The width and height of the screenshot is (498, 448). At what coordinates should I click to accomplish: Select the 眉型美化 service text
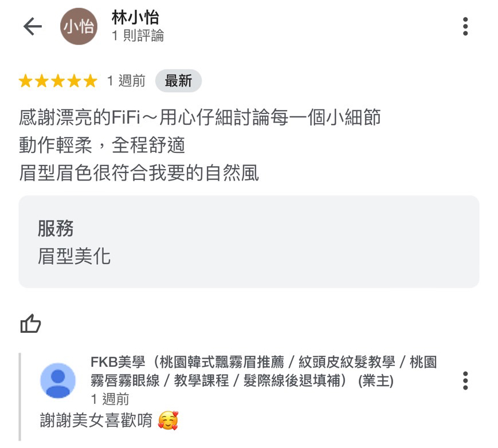click(74, 256)
